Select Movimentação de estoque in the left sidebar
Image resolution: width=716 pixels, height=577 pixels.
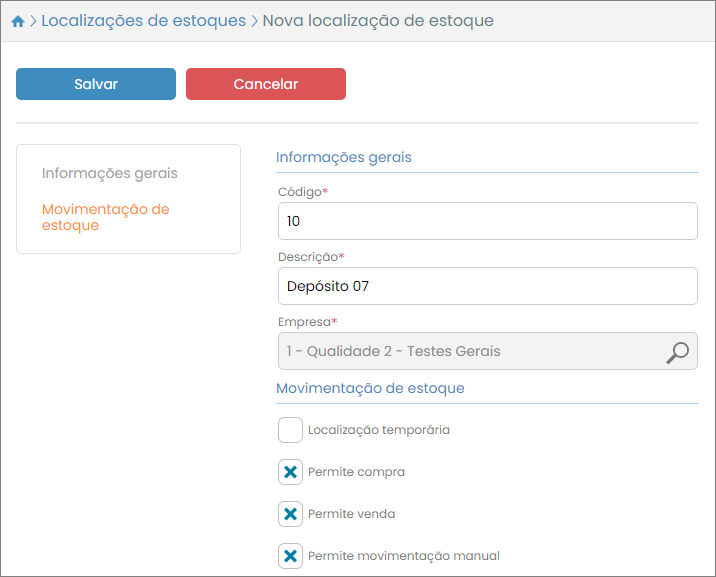[x=105, y=217]
